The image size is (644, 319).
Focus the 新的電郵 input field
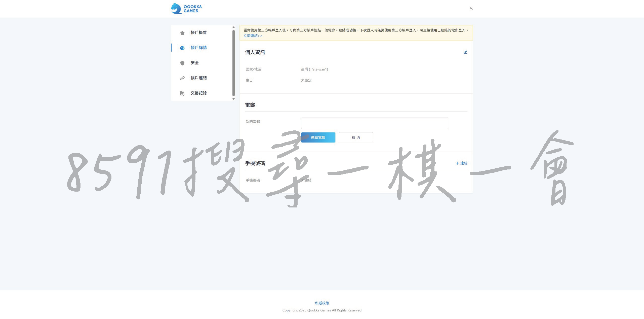pos(374,123)
